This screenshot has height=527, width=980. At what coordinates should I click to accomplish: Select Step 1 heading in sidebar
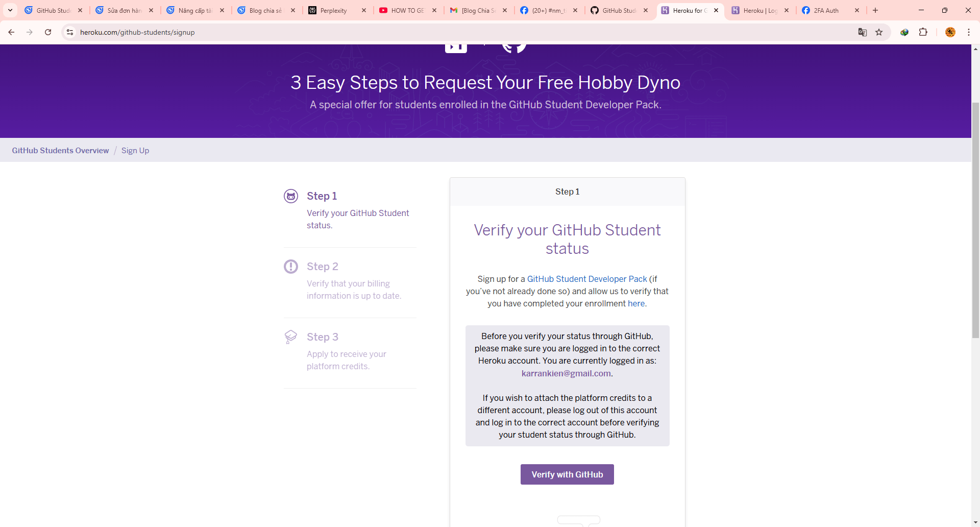(x=322, y=196)
